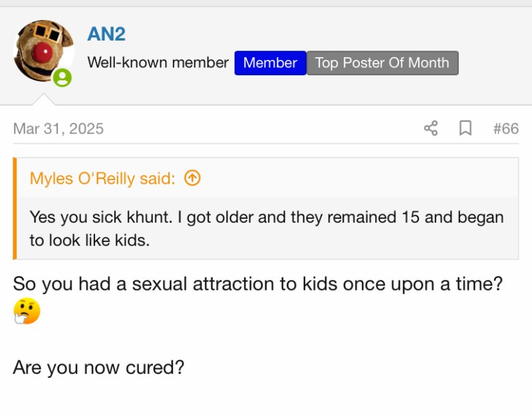Click the orange left border of the quote
Screen dimensions: 532x417
[x=15, y=208]
